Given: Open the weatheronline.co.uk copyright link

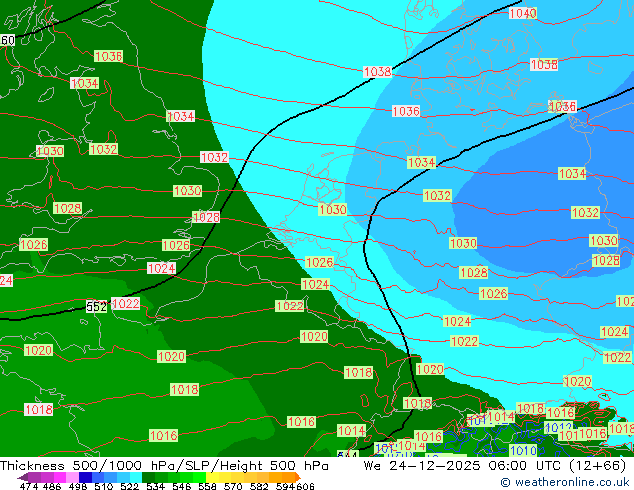Looking at the screenshot, I should 565,482.
